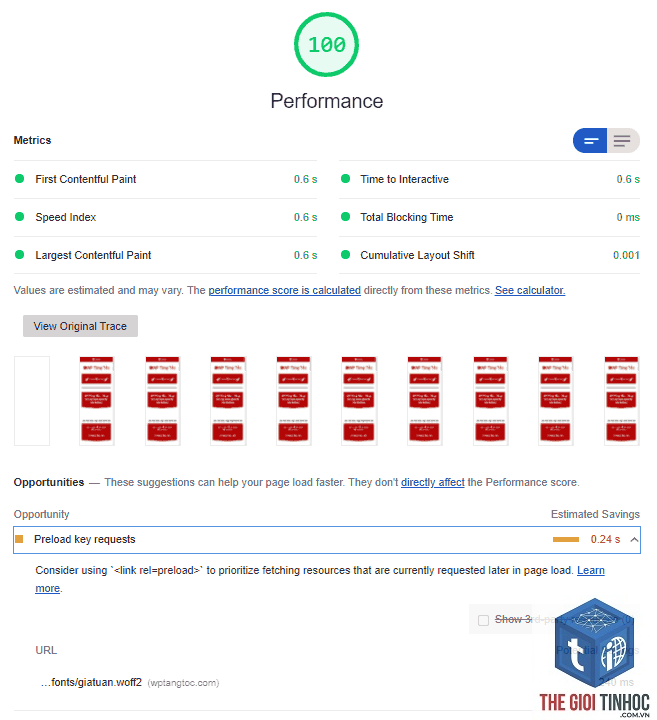657x720 pixels.
Task: Click the Opportunity column header
Action: (x=41, y=514)
